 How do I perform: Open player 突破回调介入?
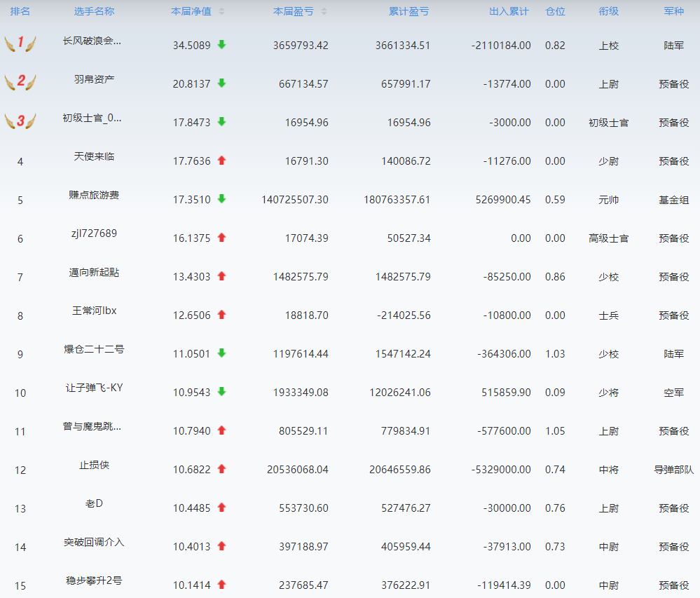click(x=94, y=542)
